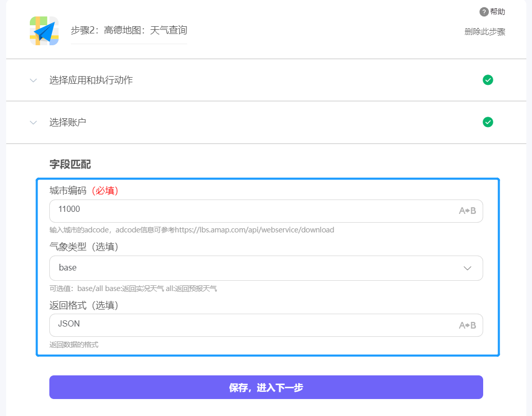Click the adcode help text with amap URL
The height and width of the screenshot is (416, 532).
[x=192, y=230]
